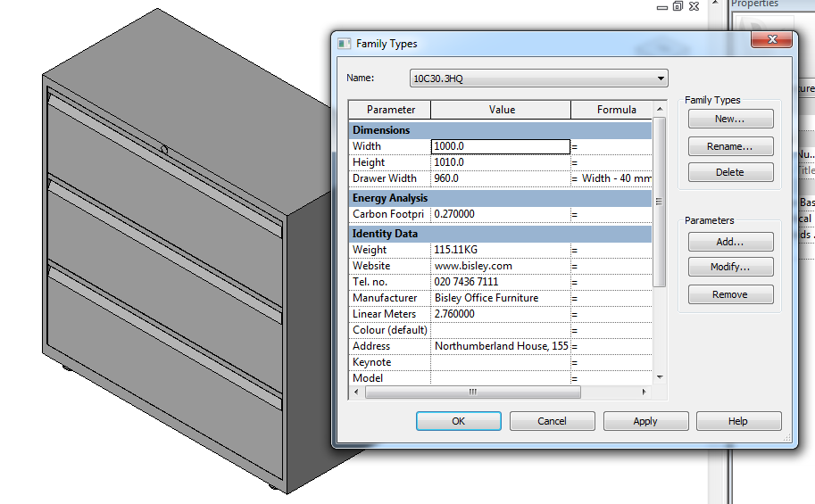The height and width of the screenshot is (504, 815).
Task: Click the Carbon Footprint value 0.270000
Action: tap(501, 215)
